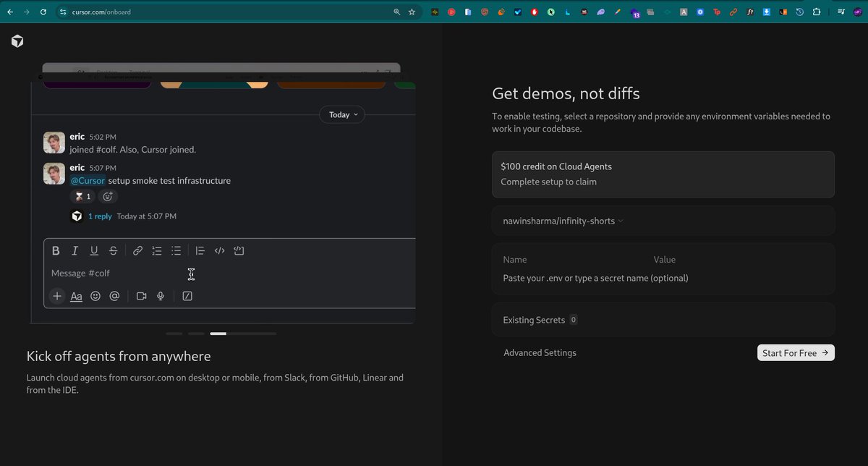This screenshot has width=868, height=466.
Task: Expand the Existing Secrets section
Action: coord(663,320)
